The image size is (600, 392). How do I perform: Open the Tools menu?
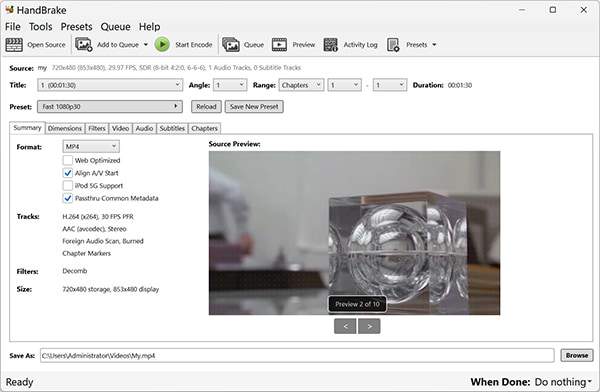coord(41,27)
